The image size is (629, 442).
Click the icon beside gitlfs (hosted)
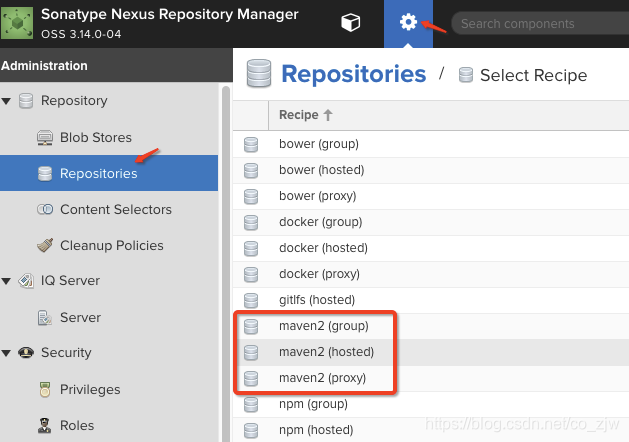251,300
